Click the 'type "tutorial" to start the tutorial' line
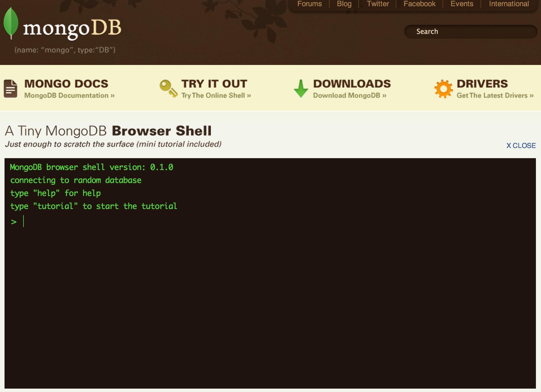This screenshot has width=541, height=392. tap(94, 206)
